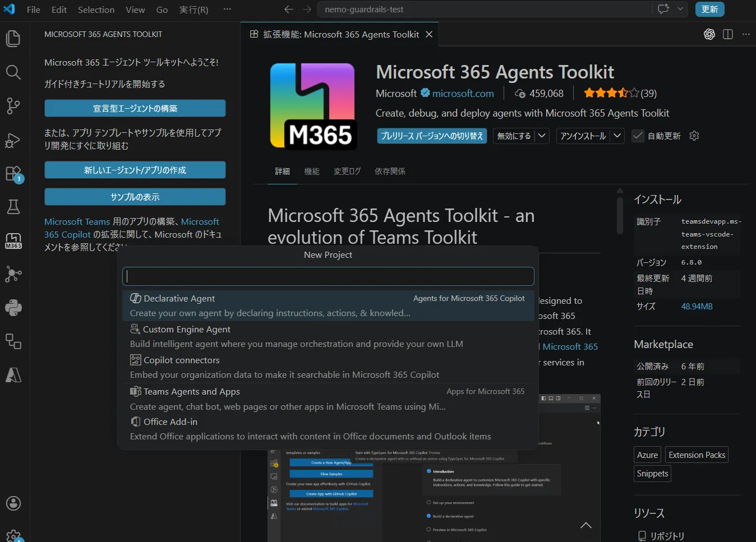Select the Snippets category tag
This screenshot has width=756, height=542.
[652, 473]
